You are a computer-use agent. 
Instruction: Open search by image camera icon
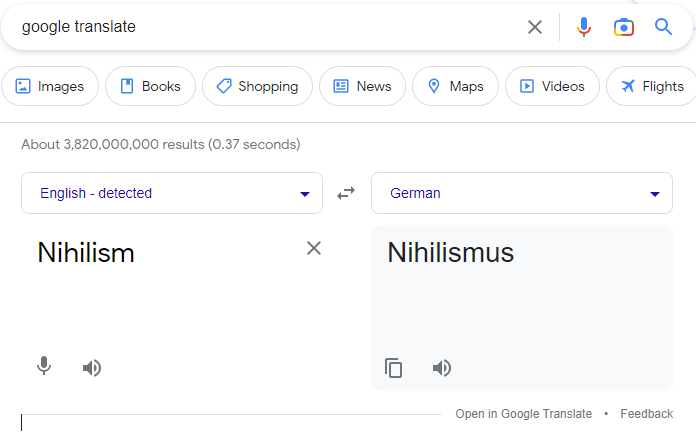coord(624,27)
